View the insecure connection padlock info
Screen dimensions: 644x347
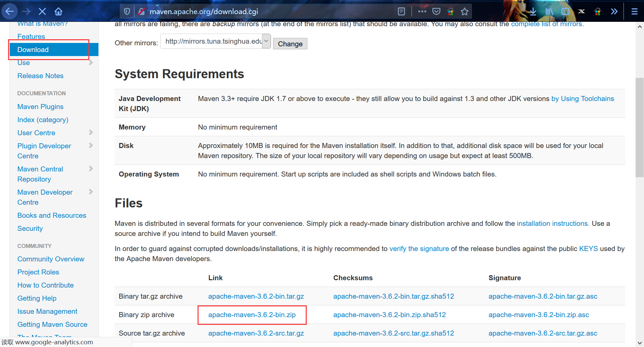coord(142,11)
